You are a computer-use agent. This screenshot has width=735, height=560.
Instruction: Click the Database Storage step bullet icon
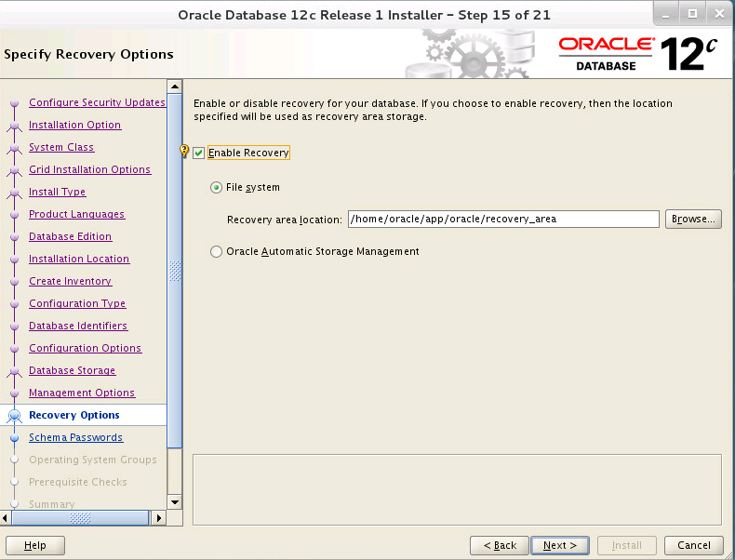coord(15,371)
